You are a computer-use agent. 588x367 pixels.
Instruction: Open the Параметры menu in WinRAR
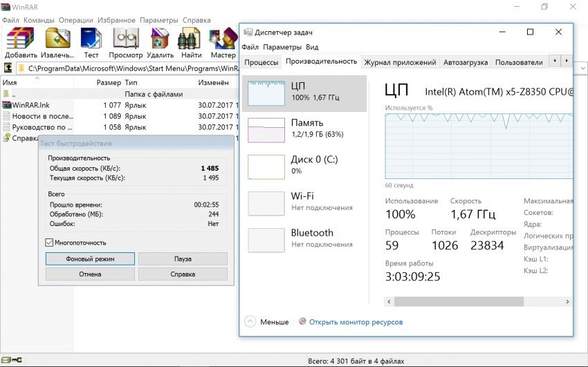tap(159, 20)
